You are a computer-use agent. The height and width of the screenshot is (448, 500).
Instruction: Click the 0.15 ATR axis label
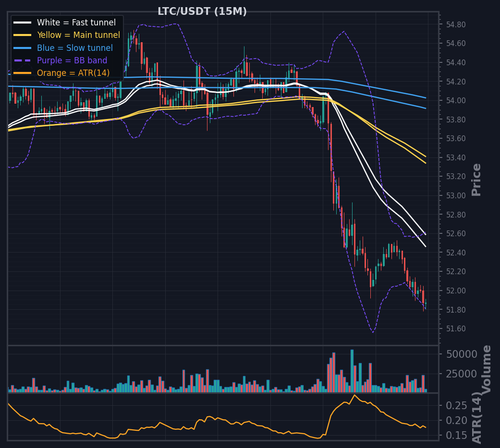[x=456, y=435]
